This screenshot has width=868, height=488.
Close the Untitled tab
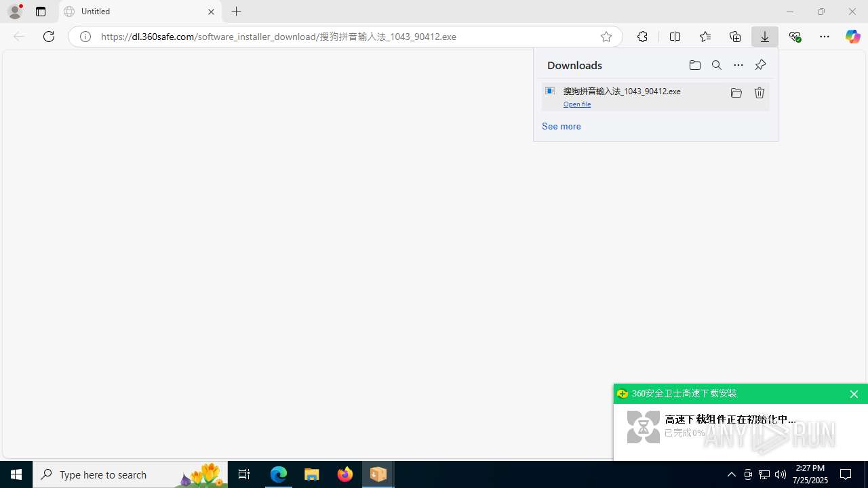(211, 12)
